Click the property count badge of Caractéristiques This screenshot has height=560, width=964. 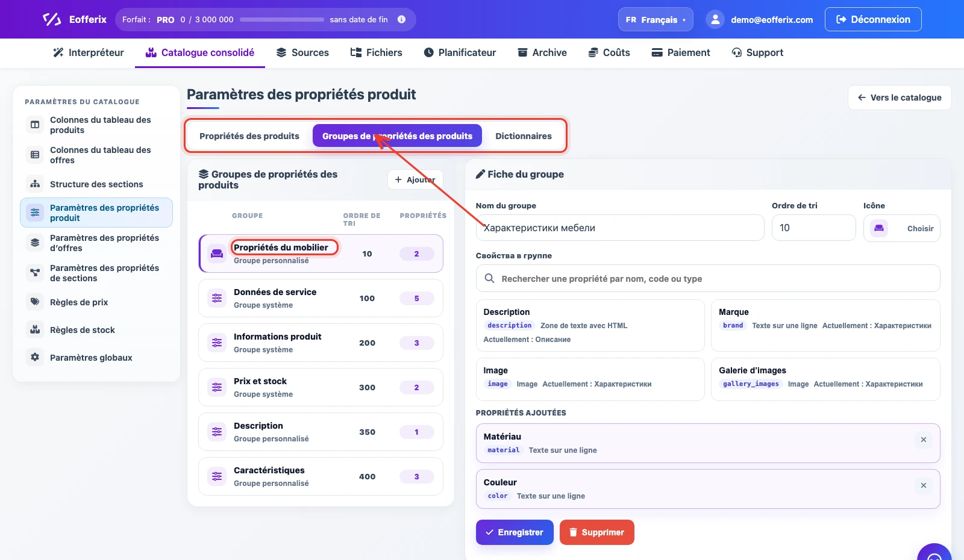click(x=416, y=476)
